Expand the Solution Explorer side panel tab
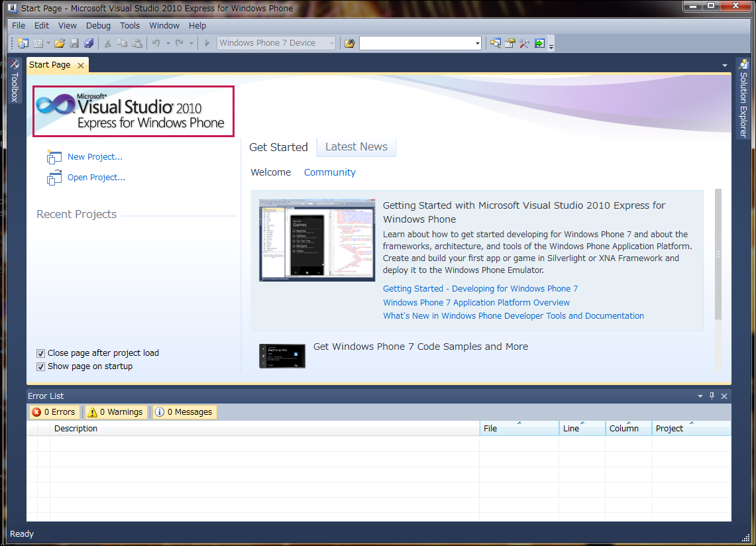 click(x=743, y=98)
